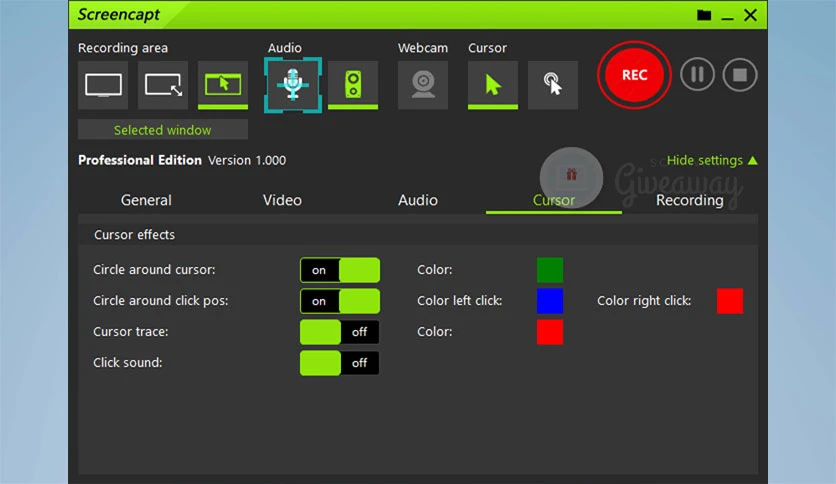Open the Recording settings tab
Screen dimensions: 836x484
[x=689, y=200]
